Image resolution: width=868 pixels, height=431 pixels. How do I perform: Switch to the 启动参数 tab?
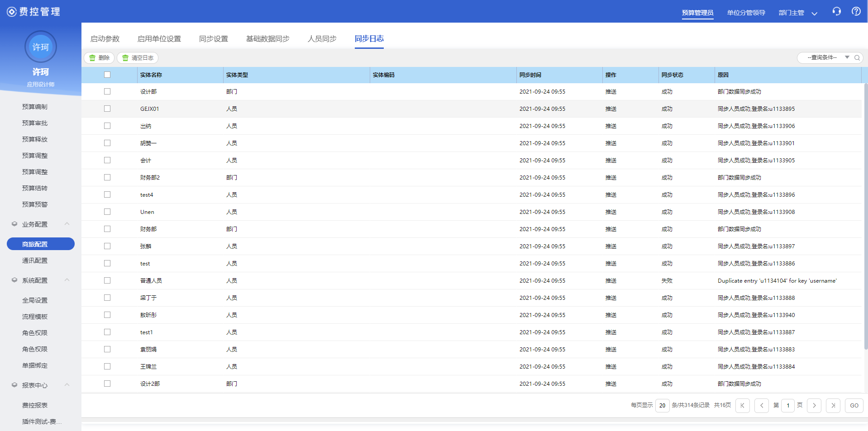105,39
